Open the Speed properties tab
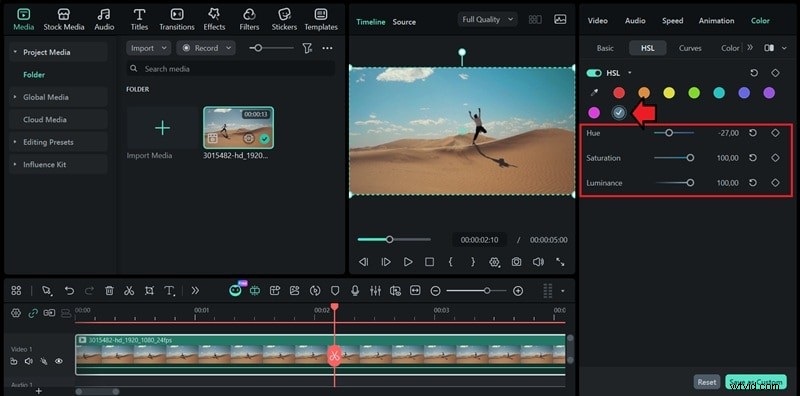Viewport: 800px width, 396px height. pos(672,20)
